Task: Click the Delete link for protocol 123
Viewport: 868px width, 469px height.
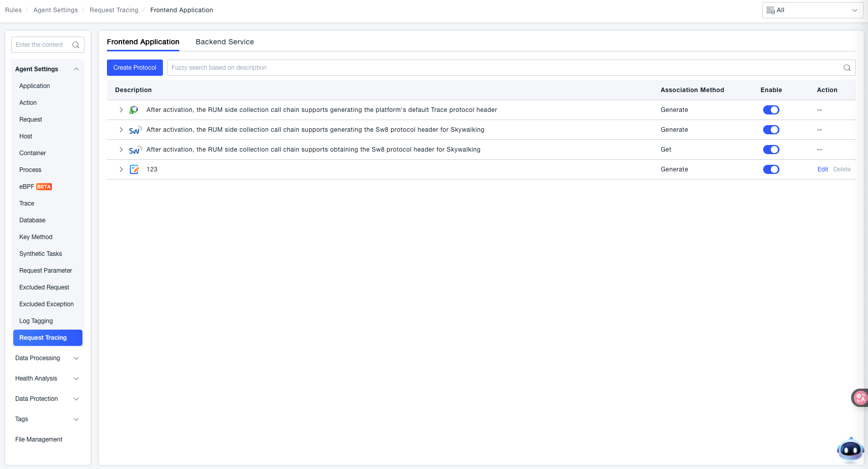Action: (x=842, y=169)
